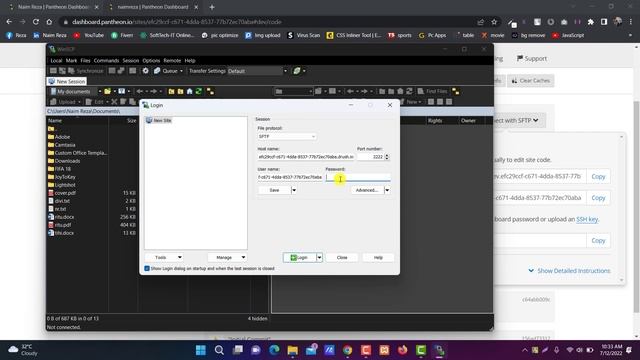Open the Files menu in WinSCP
Viewport: 640px width, 360px height.
(85, 60)
